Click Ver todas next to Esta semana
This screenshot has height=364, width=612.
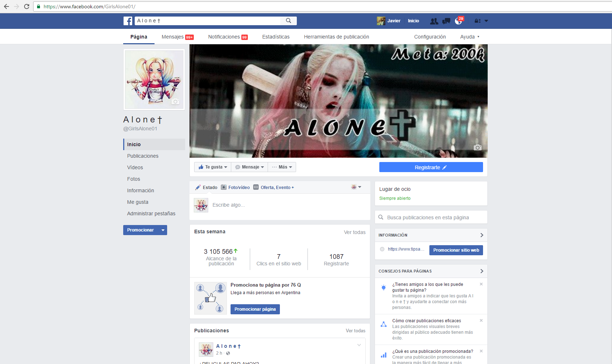pos(354,232)
